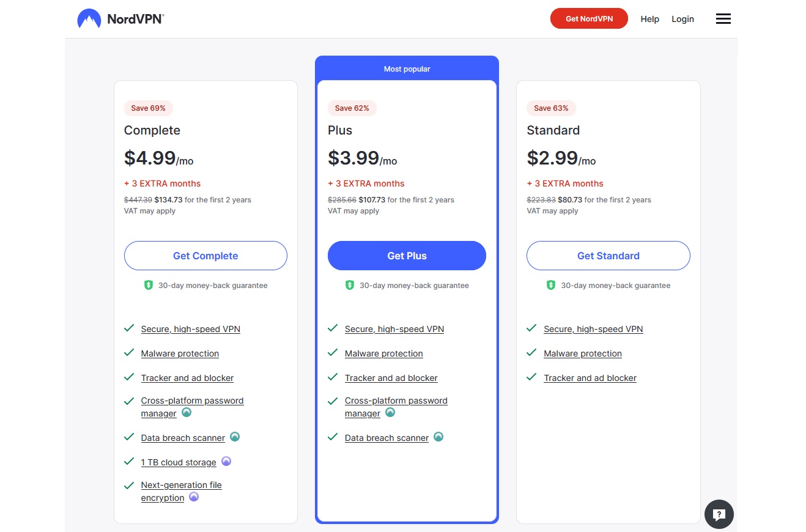Click the crossed-out $447.39 price
806x532 pixels.
click(x=138, y=200)
